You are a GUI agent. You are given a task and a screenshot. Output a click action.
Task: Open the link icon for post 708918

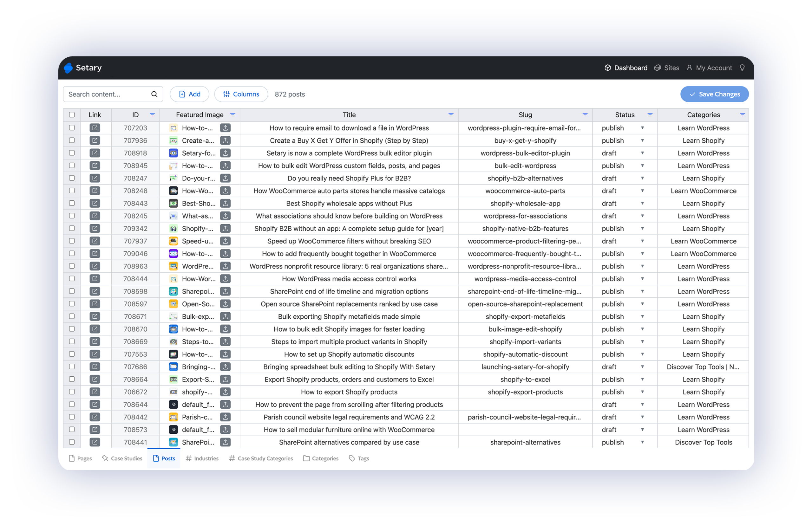point(95,153)
